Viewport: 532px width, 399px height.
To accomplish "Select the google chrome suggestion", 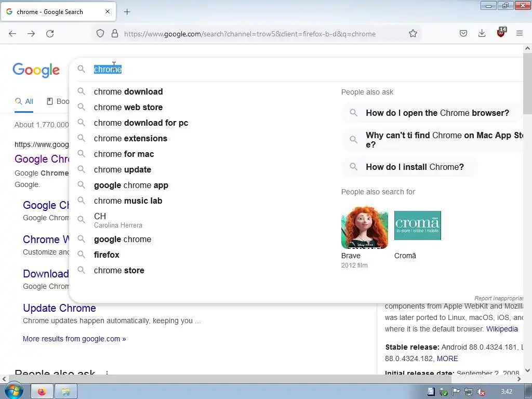I will (123, 239).
